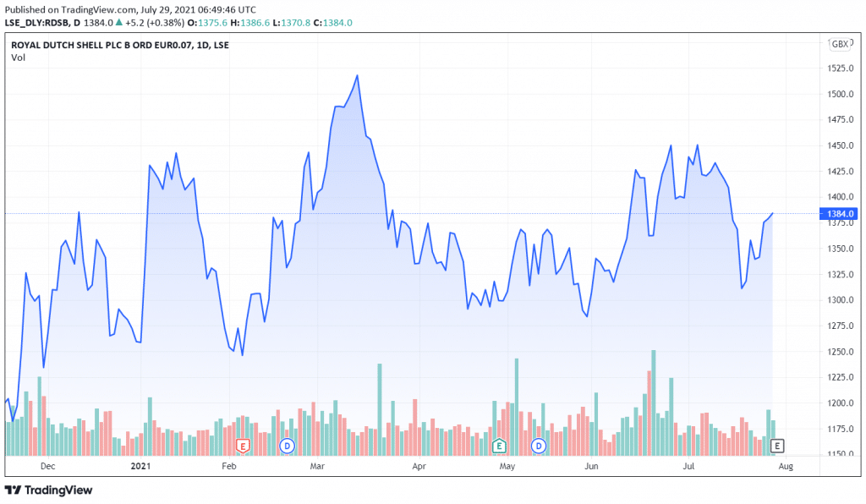Click the green up-triangle price change indicator
Viewport: 866px width, 504px height.
pos(118,23)
